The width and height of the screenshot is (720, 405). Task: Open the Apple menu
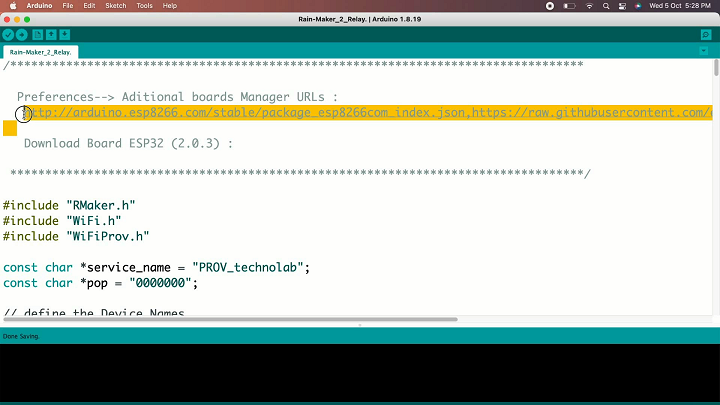click(13, 6)
